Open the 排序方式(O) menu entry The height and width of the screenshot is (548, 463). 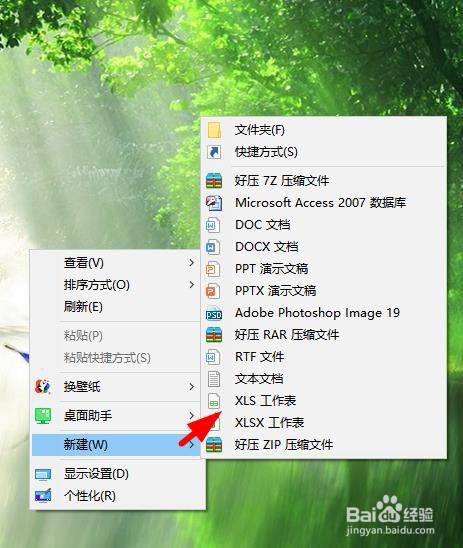point(116,285)
